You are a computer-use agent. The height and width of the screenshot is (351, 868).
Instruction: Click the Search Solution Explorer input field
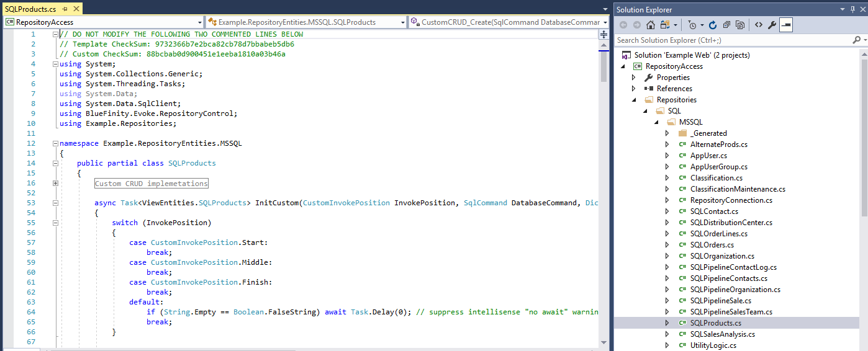[x=733, y=40]
